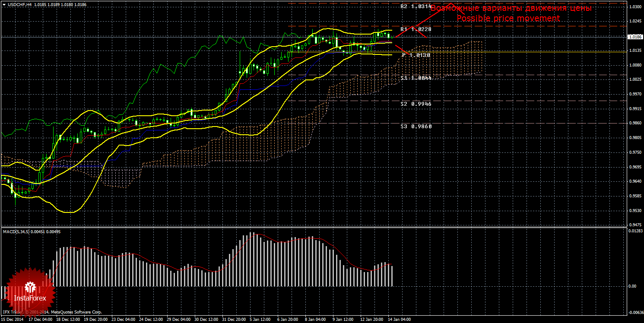The image size is (644, 323).
Task: Click the 'Possible price movement' annotation
Action: (x=508, y=18)
